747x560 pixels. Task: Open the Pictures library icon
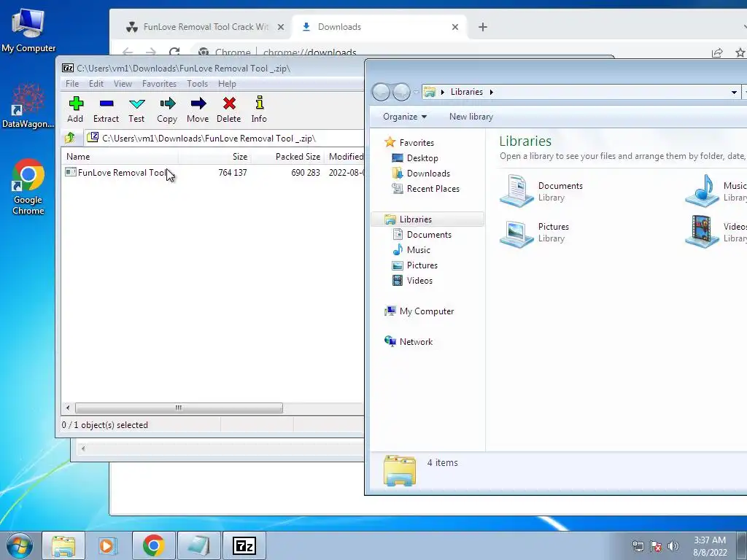(516, 233)
